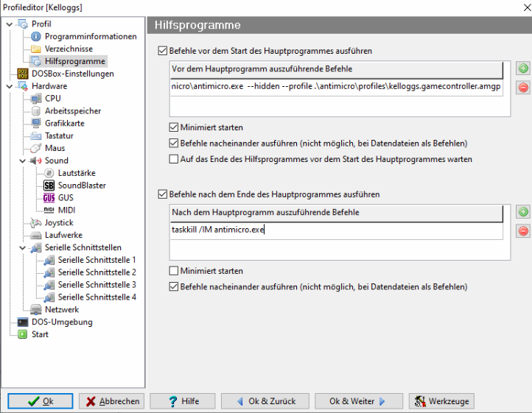Select the GUS icon in the tree
The image size is (532, 413).
[49, 198]
